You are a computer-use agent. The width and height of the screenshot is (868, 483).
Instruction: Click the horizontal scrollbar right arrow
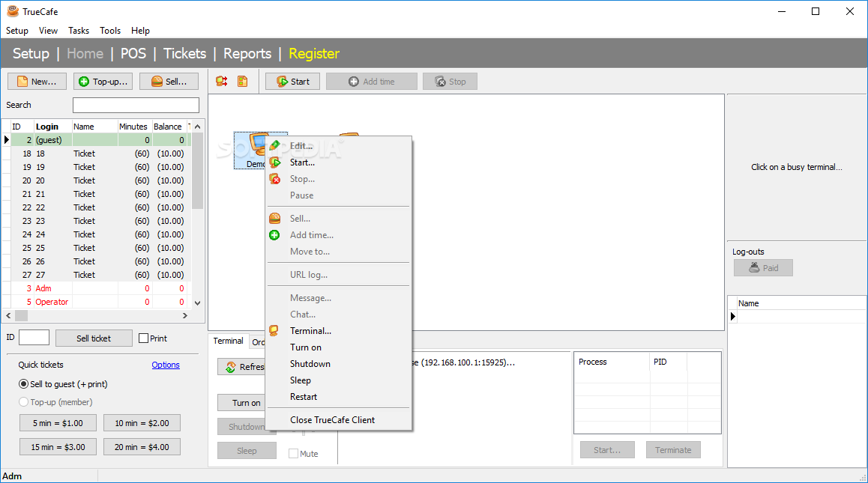coord(185,315)
